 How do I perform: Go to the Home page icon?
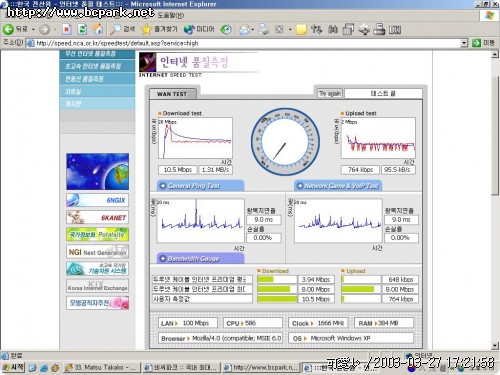[x=98, y=29]
